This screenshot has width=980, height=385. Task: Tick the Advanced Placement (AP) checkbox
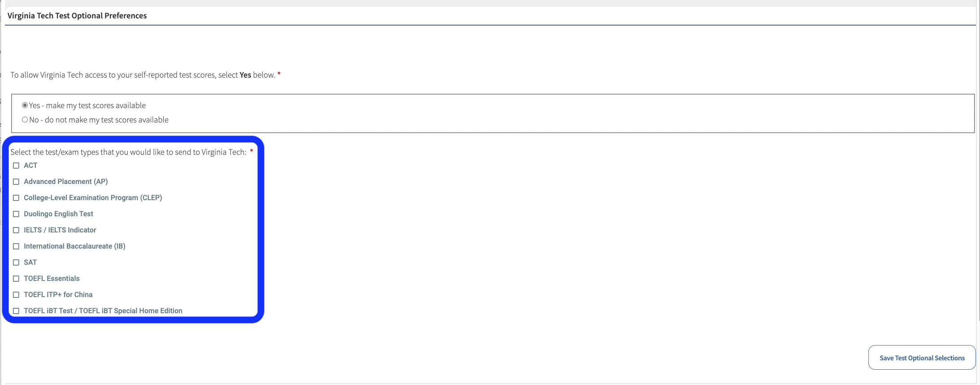click(x=16, y=182)
